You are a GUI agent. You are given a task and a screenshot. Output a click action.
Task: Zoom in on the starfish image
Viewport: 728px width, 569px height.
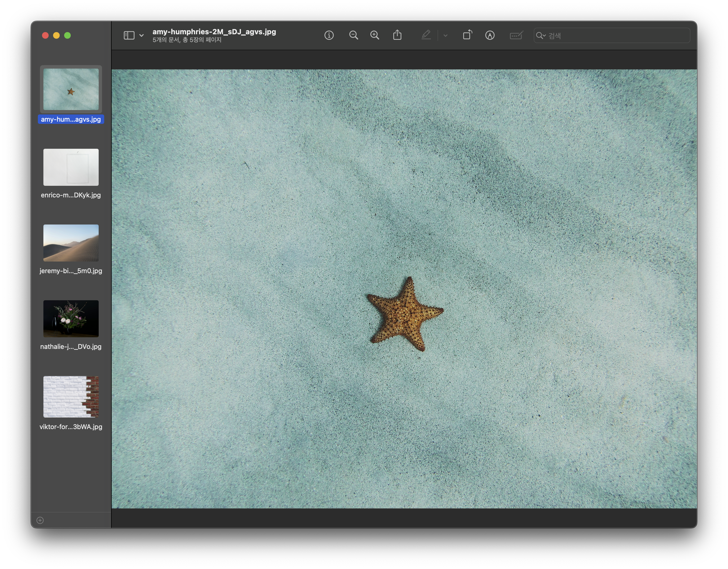375,35
